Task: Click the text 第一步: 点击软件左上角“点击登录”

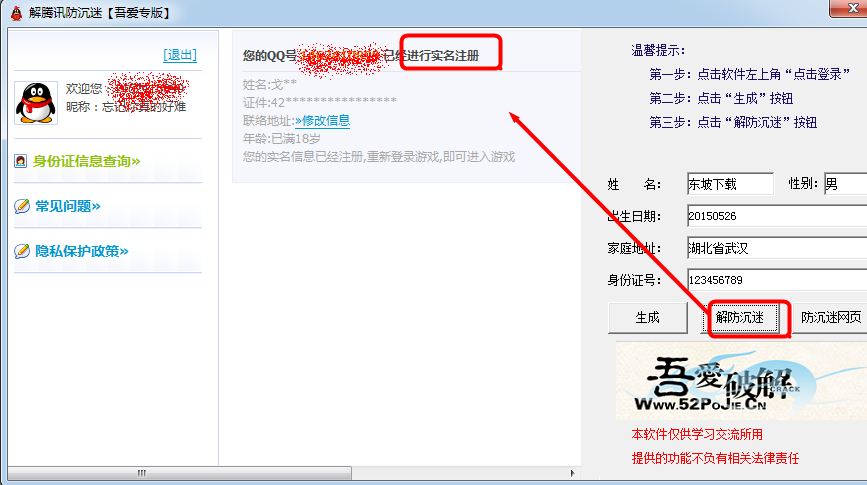Action: 749,74
